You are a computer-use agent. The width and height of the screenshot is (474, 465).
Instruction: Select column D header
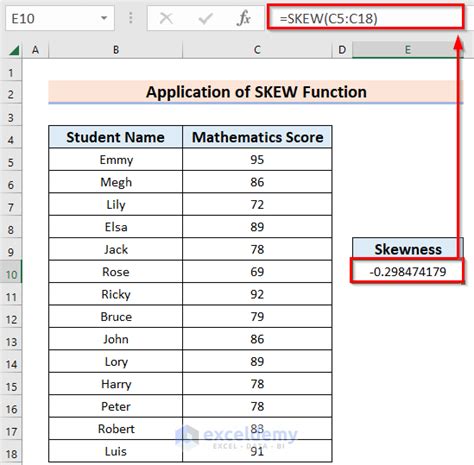(x=342, y=50)
